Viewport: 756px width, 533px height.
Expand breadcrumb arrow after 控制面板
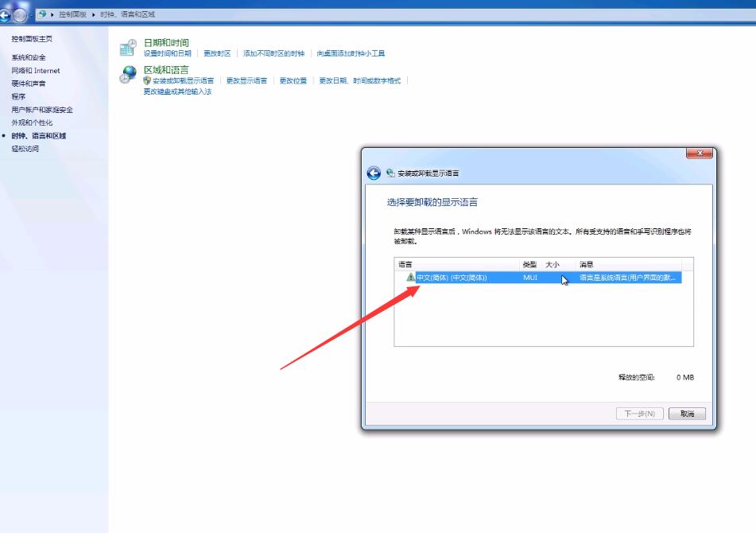93,14
